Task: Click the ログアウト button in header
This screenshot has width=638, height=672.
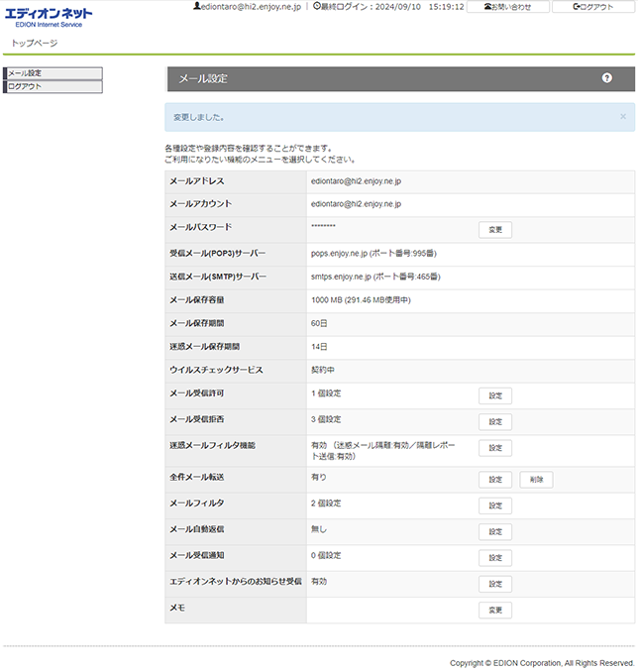Action: point(592,7)
